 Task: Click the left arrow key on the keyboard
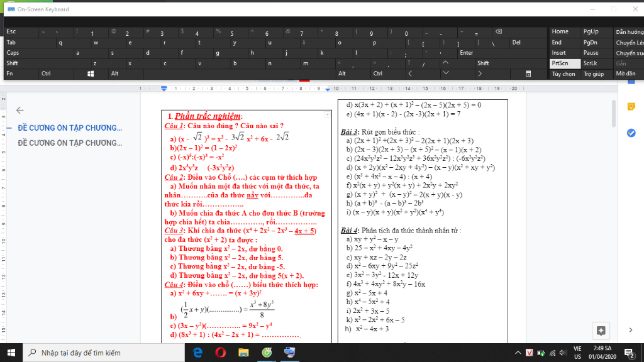(410, 74)
